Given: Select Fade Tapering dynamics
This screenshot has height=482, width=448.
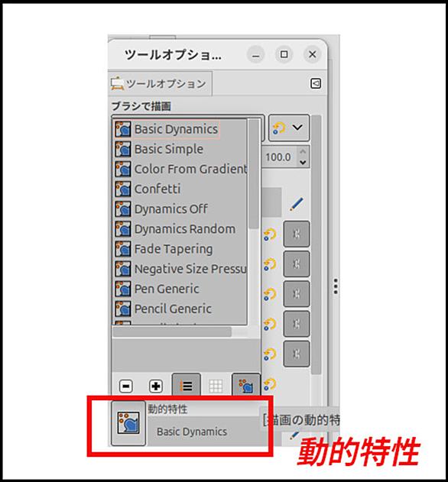Looking at the screenshot, I should pos(180,249).
